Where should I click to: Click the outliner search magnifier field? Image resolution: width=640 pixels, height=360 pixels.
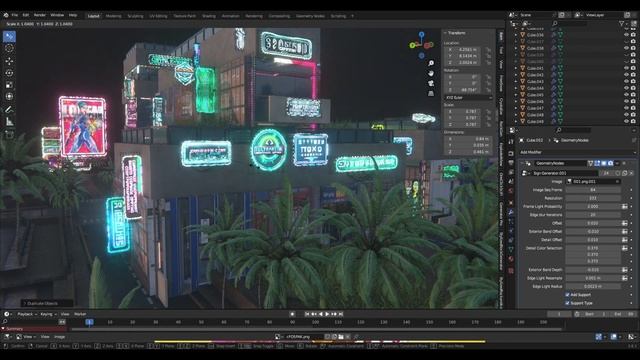pyautogui.click(x=570, y=24)
